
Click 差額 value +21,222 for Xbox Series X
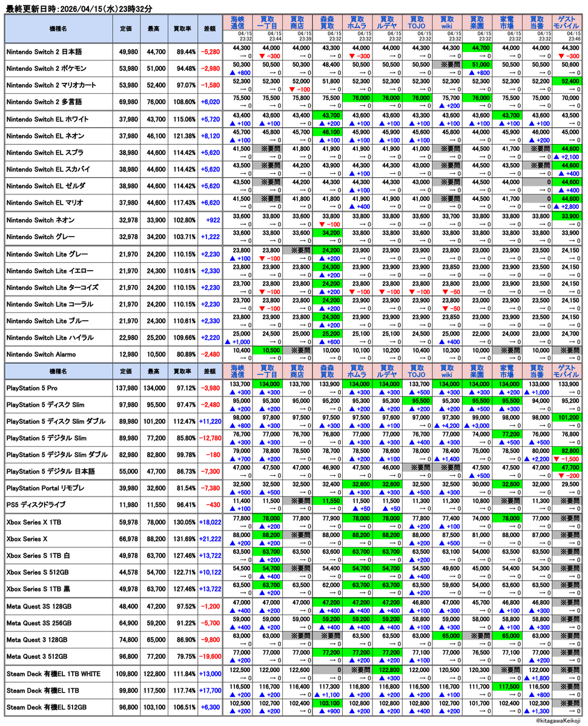[210, 539]
